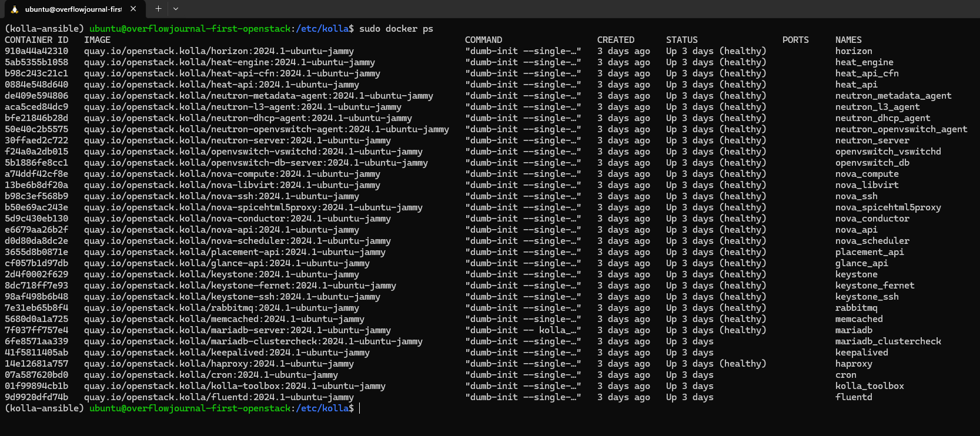Click the neutron-dhcp-agent image path
The width and height of the screenshot is (980, 436).
click(x=248, y=118)
